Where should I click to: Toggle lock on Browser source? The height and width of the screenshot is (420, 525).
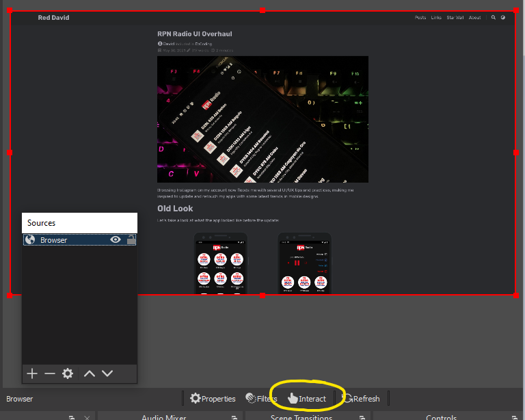(131, 239)
